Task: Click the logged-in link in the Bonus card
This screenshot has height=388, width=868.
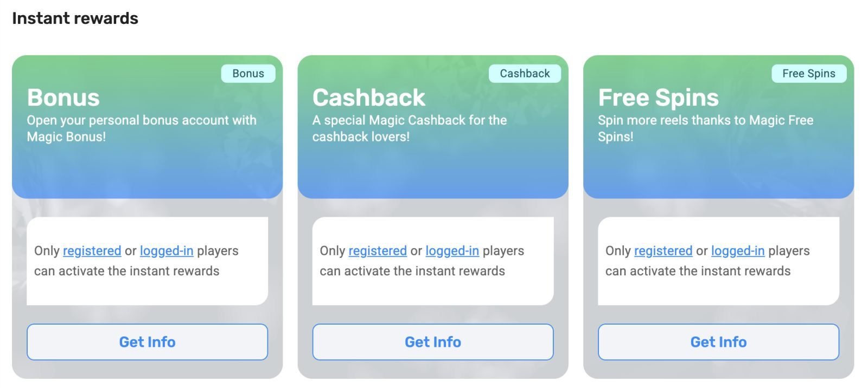Action: (x=167, y=250)
